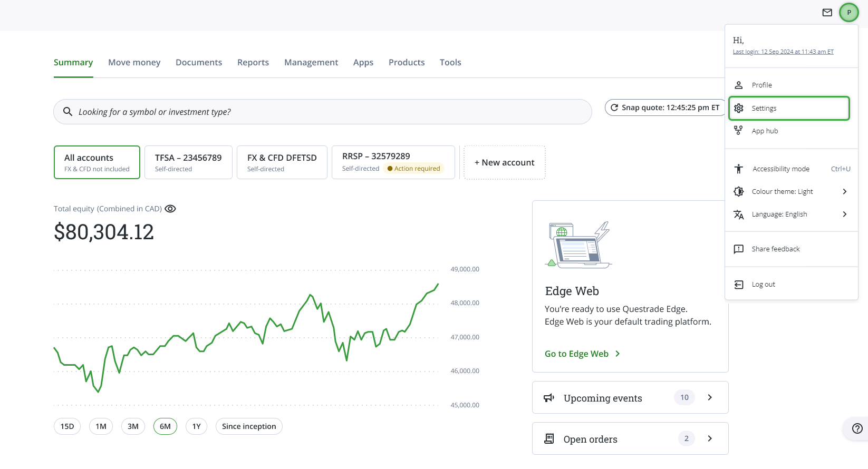
Task: Click the App hub icon
Action: coord(739,131)
